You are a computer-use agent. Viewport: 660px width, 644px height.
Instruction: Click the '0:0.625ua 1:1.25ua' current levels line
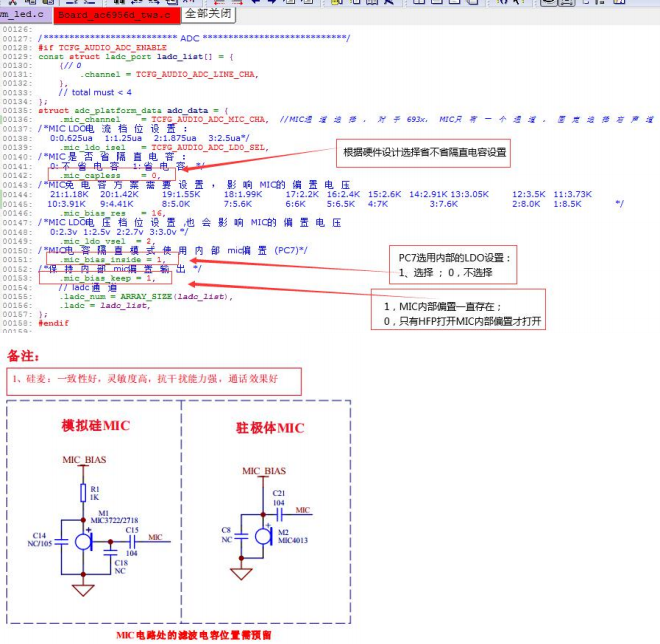(x=149, y=138)
